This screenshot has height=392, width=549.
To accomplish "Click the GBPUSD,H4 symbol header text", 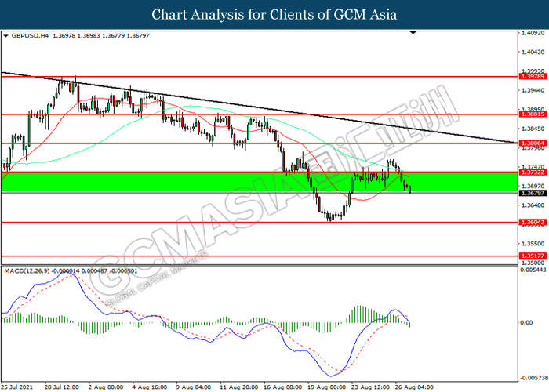I will [30, 35].
